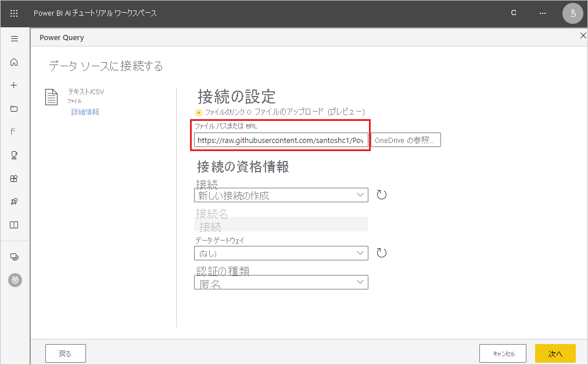Click the 次へ button
The width and height of the screenshot is (588, 365).
[555, 353]
